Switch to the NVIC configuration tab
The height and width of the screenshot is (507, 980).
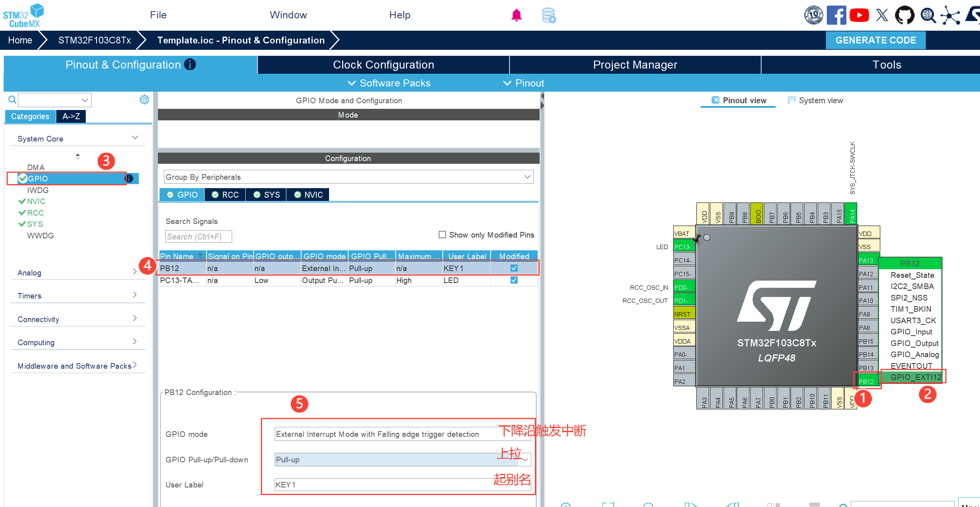coord(308,195)
